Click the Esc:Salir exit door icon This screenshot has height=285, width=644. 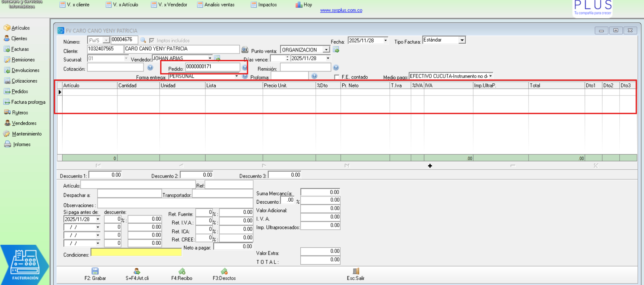pyautogui.click(x=356, y=271)
